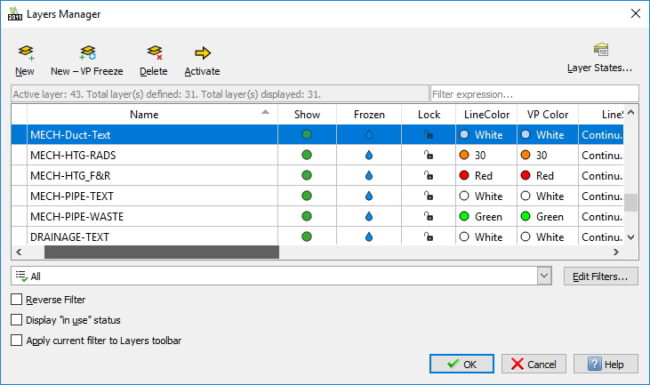This screenshot has width=650, height=385.
Task: Click the scroll down arrow of layer list
Action: tap(631, 237)
